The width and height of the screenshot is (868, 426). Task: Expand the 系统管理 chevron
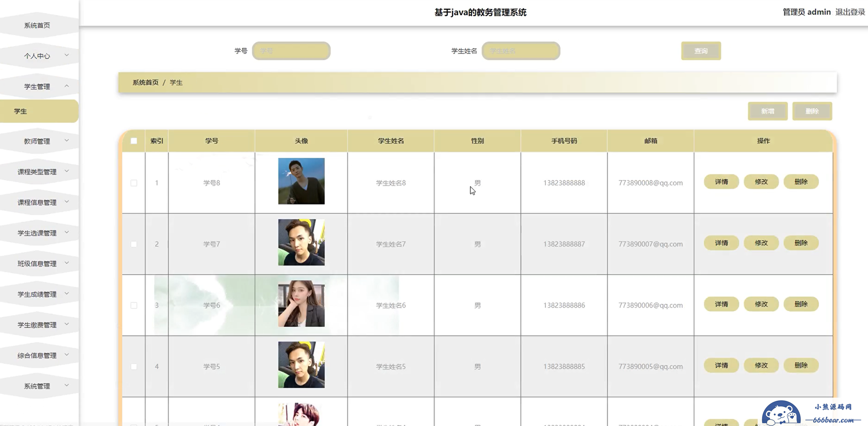67,385
